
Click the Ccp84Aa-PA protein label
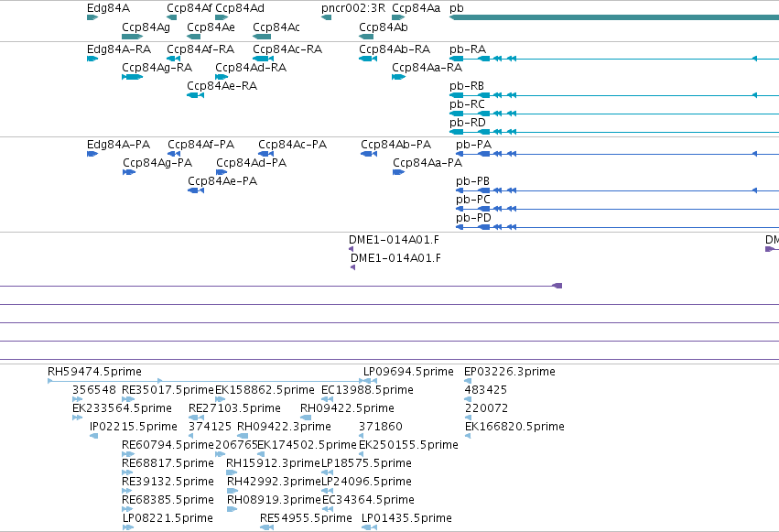pos(427,163)
